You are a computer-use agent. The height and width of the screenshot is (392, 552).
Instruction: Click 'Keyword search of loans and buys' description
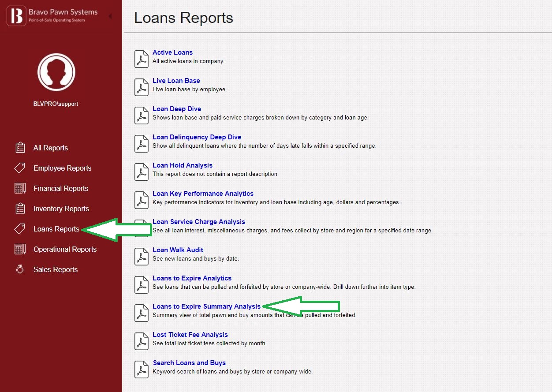232,372
